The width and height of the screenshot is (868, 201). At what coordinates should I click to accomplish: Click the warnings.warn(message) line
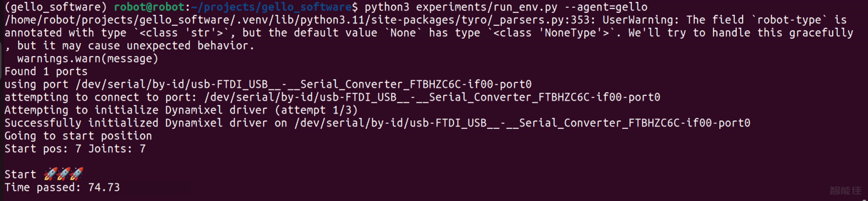click(x=88, y=59)
